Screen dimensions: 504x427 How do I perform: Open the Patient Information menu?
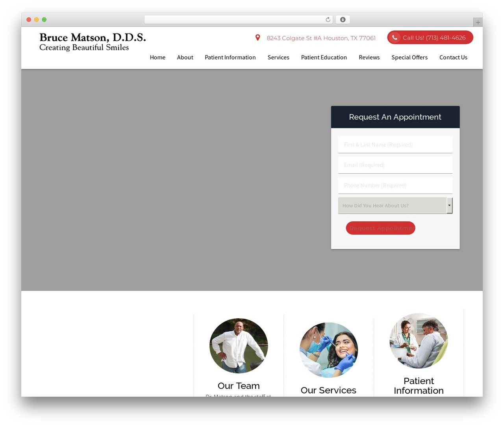[x=230, y=58]
